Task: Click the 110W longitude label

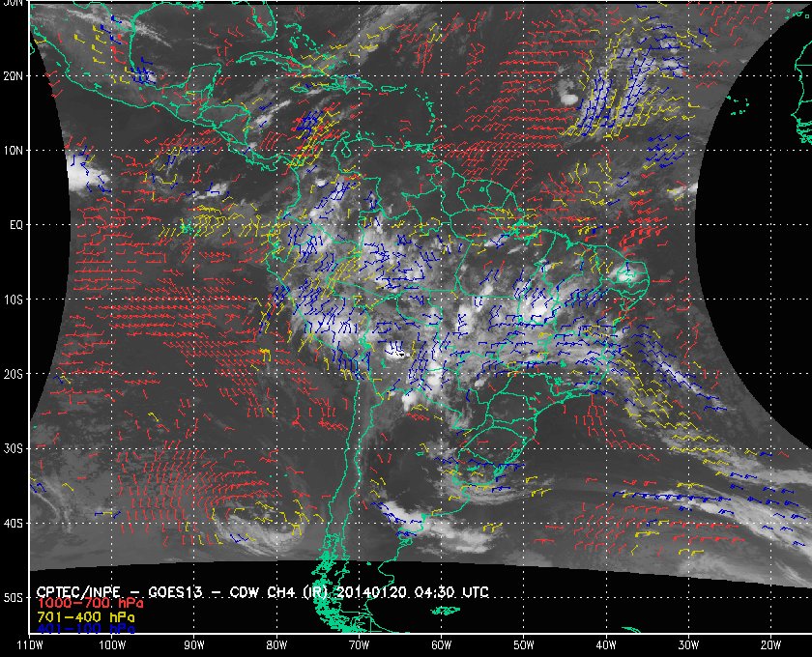Action: pos(30,645)
